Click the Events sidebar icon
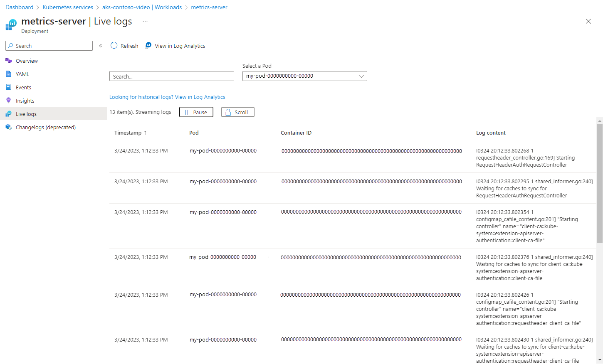The image size is (603, 364). 8,87
